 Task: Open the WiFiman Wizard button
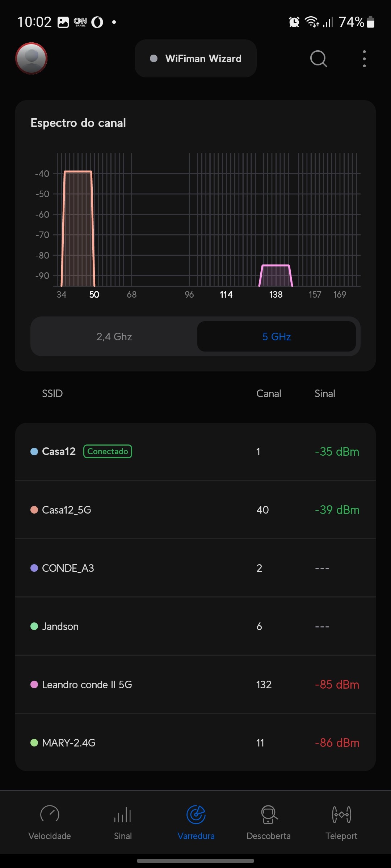[195, 59]
